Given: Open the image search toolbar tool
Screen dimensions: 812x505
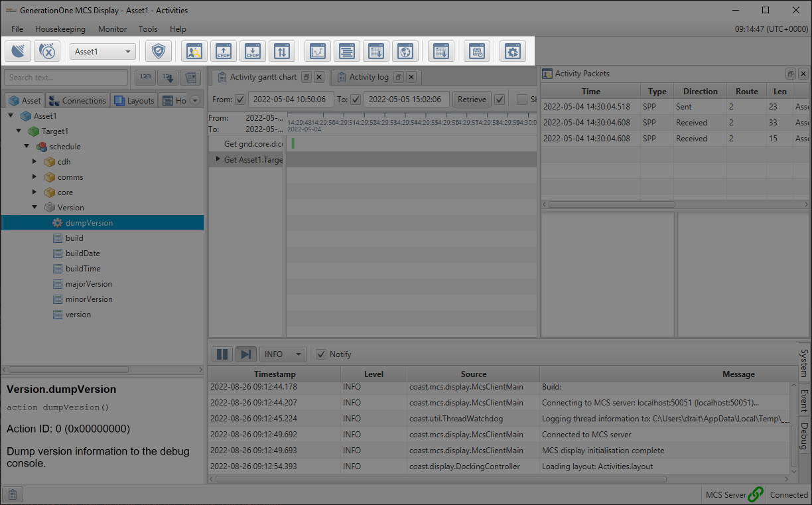Looking at the screenshot, I should click(x=194, y=51).
